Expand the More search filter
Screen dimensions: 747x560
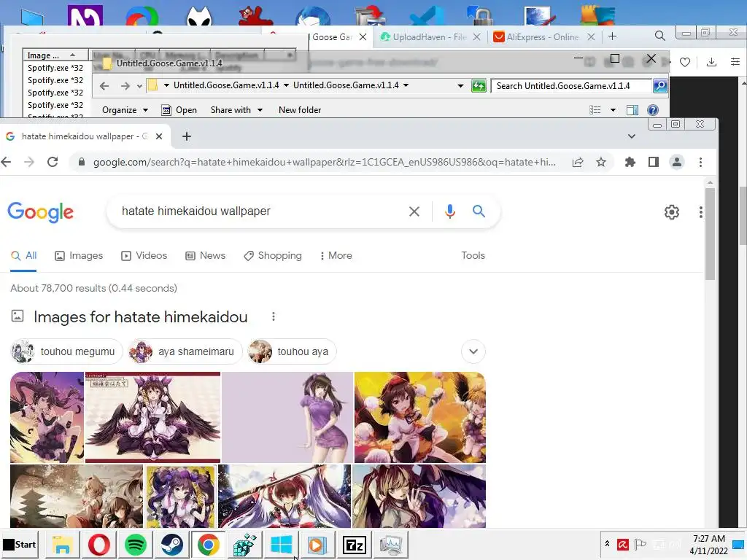[x=336, y=256]
